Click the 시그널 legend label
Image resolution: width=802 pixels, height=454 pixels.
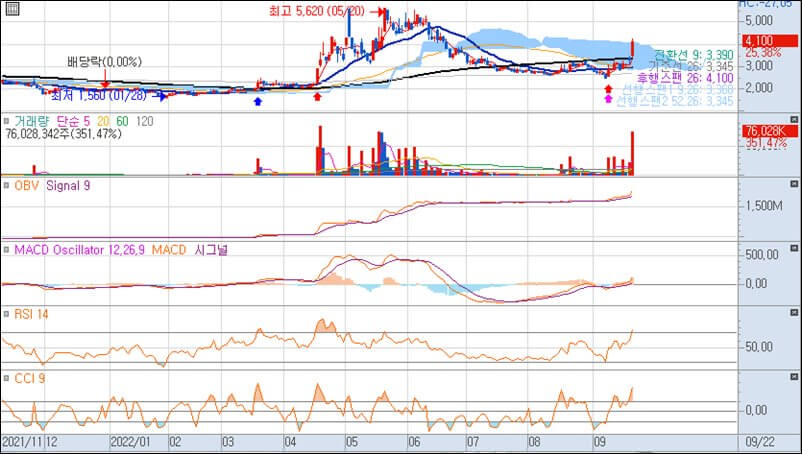[x=211, y=250]
